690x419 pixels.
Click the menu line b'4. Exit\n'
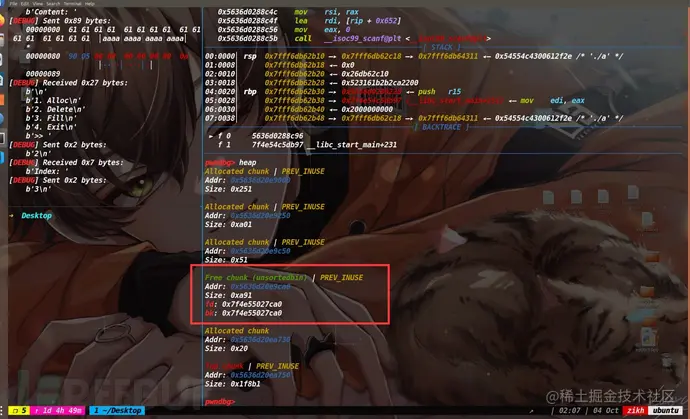(x=51, y=127)
